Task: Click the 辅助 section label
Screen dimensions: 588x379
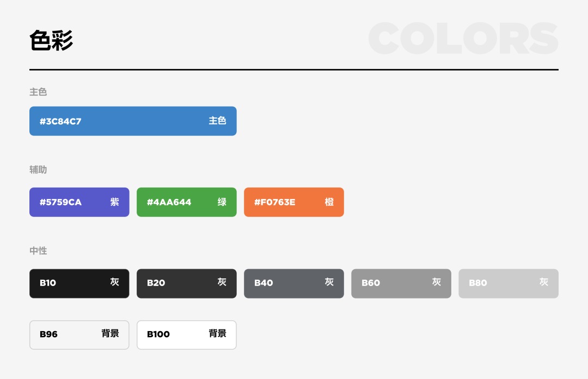Action: pos(38,170)
